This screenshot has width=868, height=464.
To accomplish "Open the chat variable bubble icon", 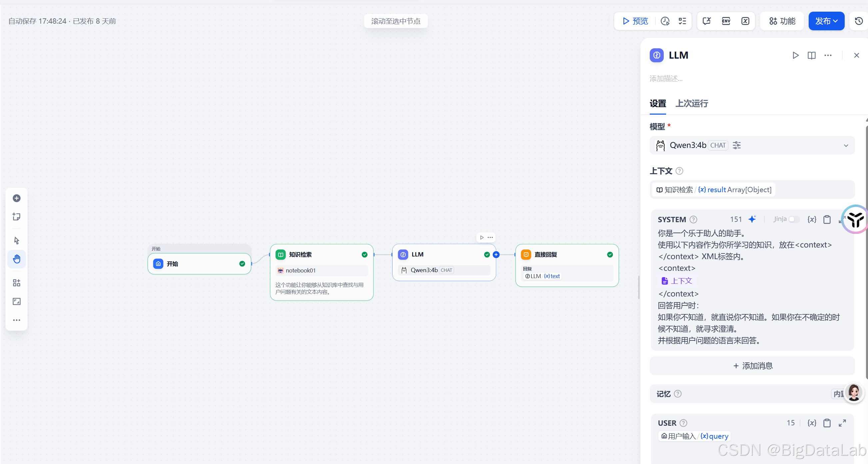I will [707, 21].
